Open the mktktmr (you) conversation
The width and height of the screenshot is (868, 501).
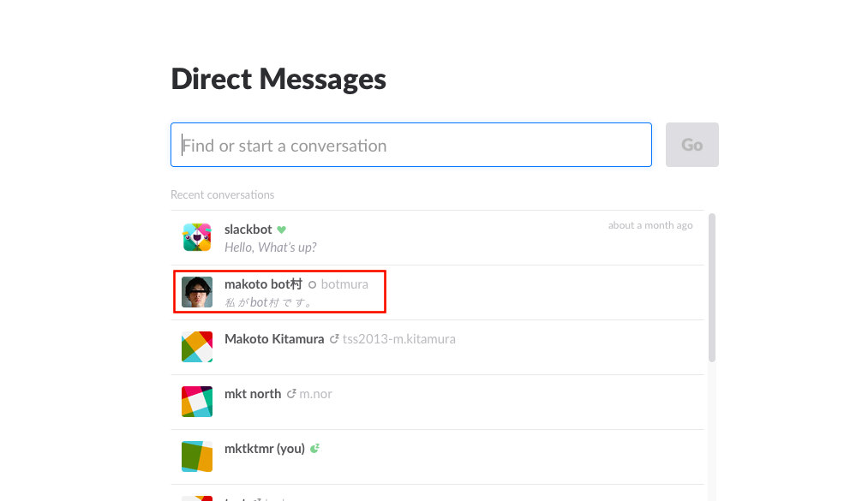pyautogui.click(x=437, y=456)
